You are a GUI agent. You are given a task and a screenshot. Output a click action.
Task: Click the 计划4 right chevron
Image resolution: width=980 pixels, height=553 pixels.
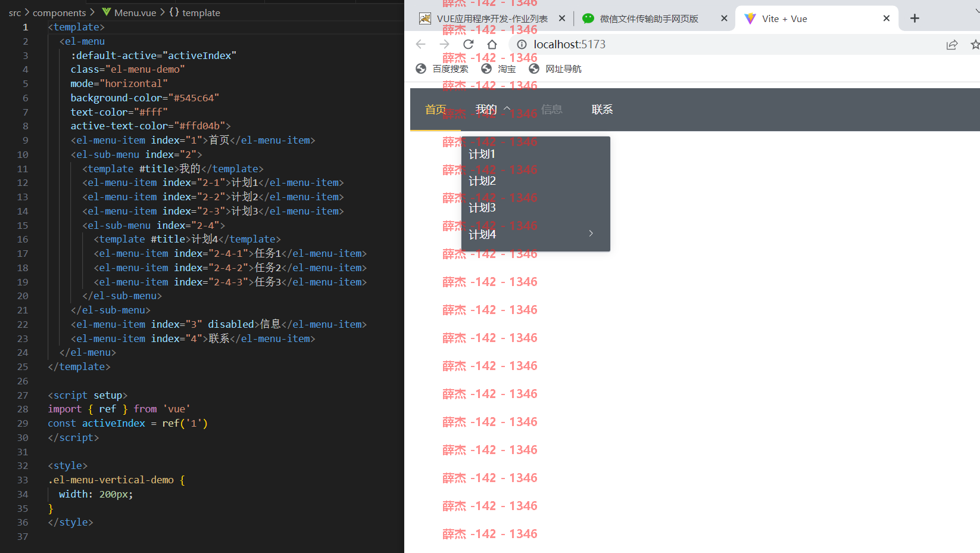point(591,234)
